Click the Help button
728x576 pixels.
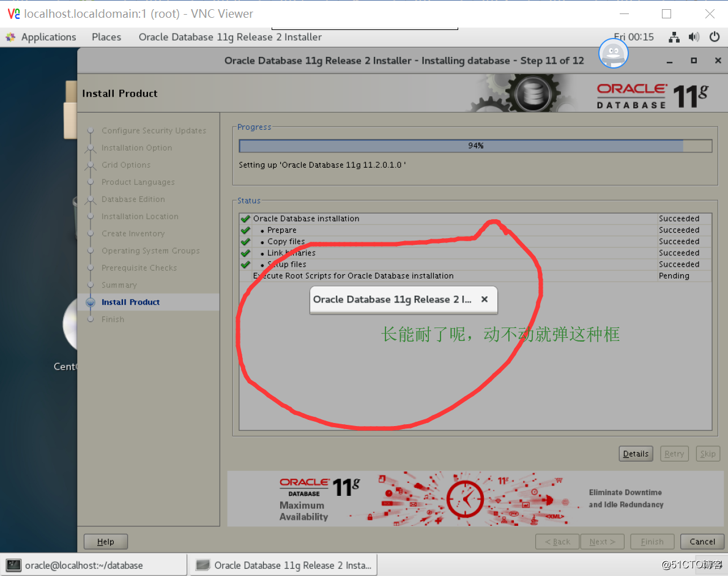(105, 542)
